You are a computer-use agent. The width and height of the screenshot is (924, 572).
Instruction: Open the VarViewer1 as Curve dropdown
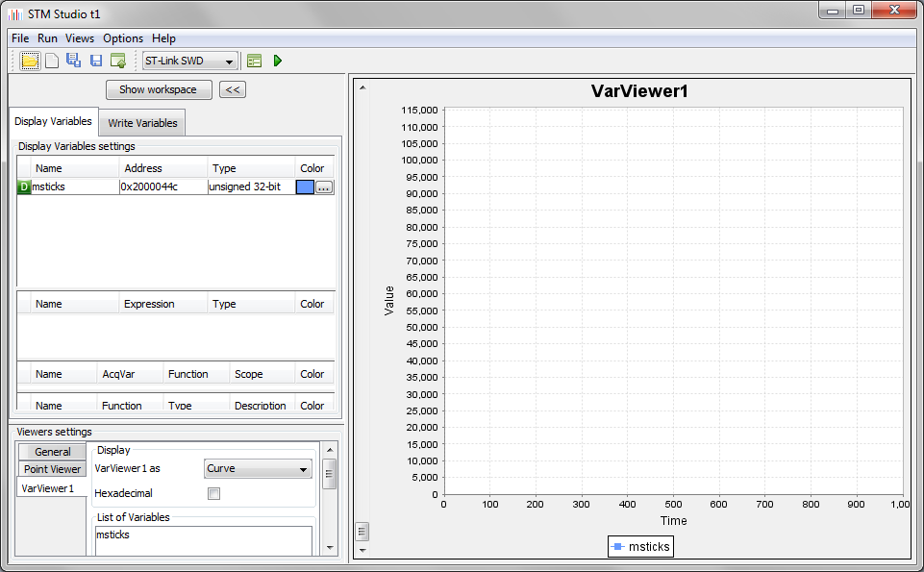coord(258,469)
